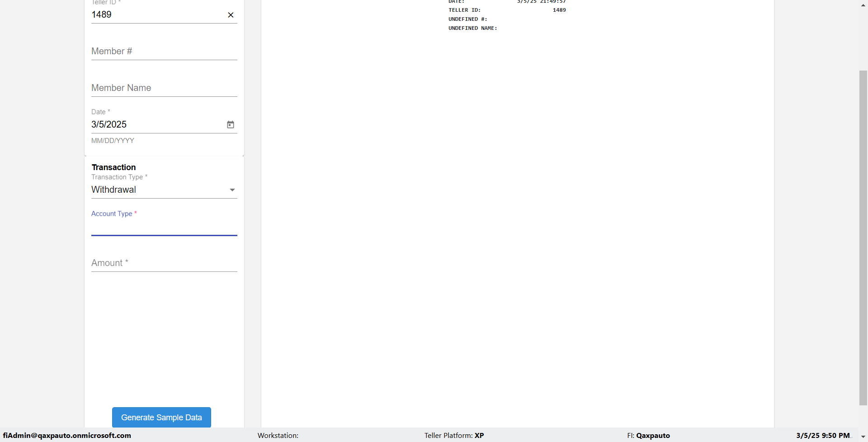This screenshot has height=442, width=868.
Task: Click FI: Qaxpauto status bar entry
Action: point(648,435)
